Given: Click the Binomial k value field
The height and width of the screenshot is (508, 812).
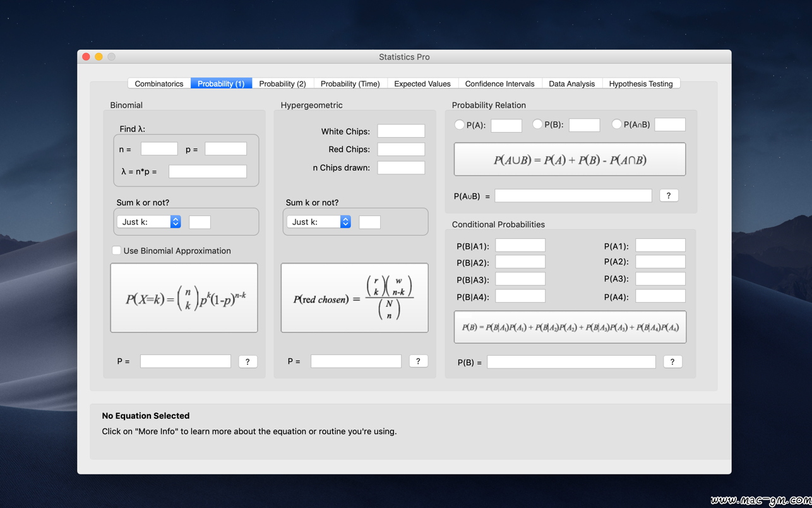Looking at the screenshot, I should (x=200, y=222).
